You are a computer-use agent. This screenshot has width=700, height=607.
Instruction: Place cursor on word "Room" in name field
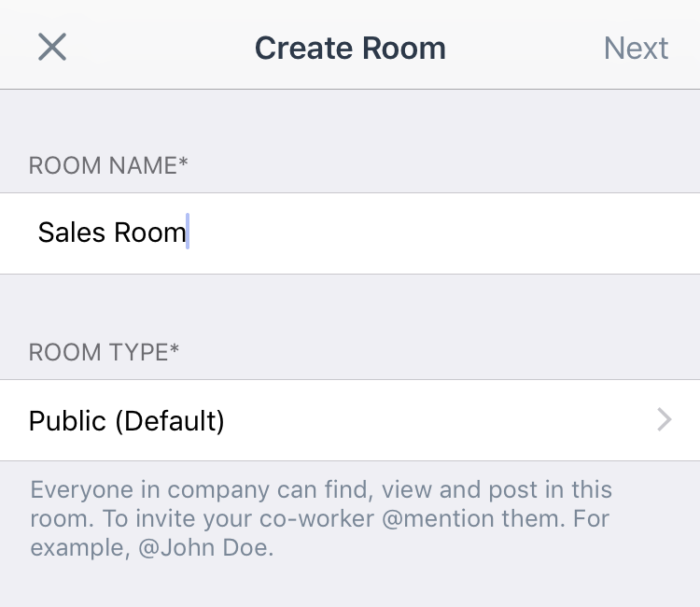150,233
